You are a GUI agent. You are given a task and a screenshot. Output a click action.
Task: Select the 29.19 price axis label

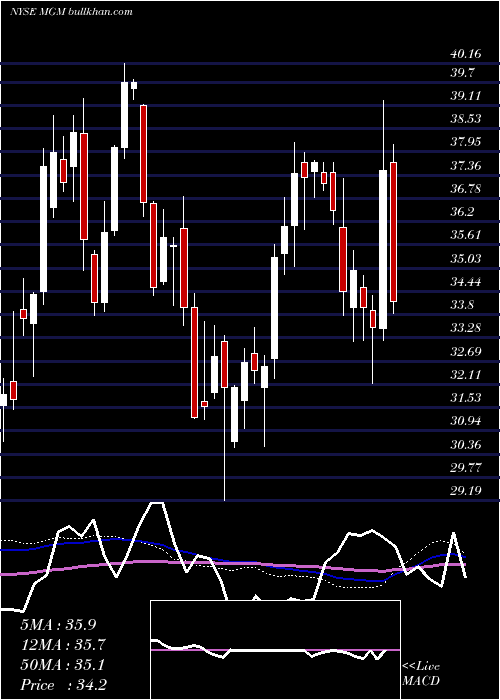click(x=466, y=491)
